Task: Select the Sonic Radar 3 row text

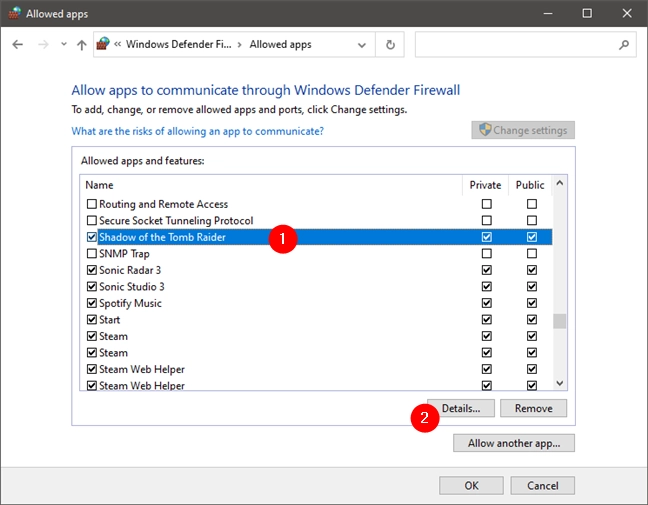Action: 130,270
